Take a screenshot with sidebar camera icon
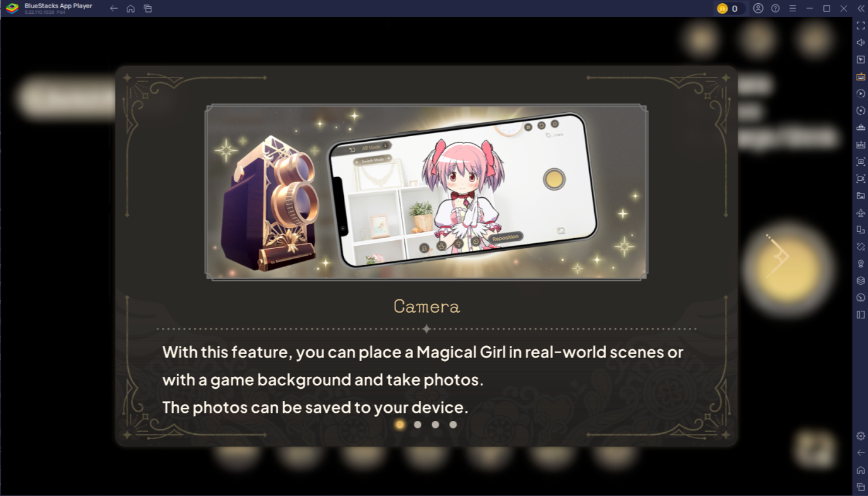 860,161
